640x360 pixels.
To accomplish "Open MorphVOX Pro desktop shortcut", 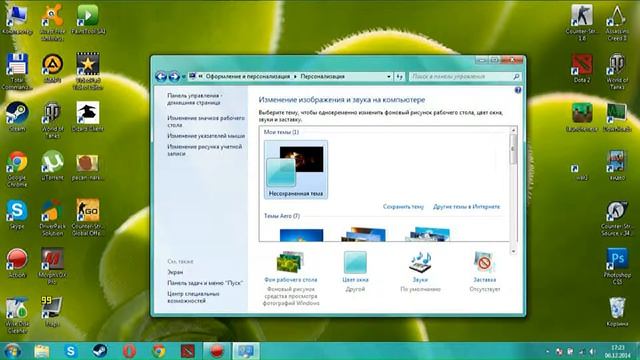I will point(52,266).
